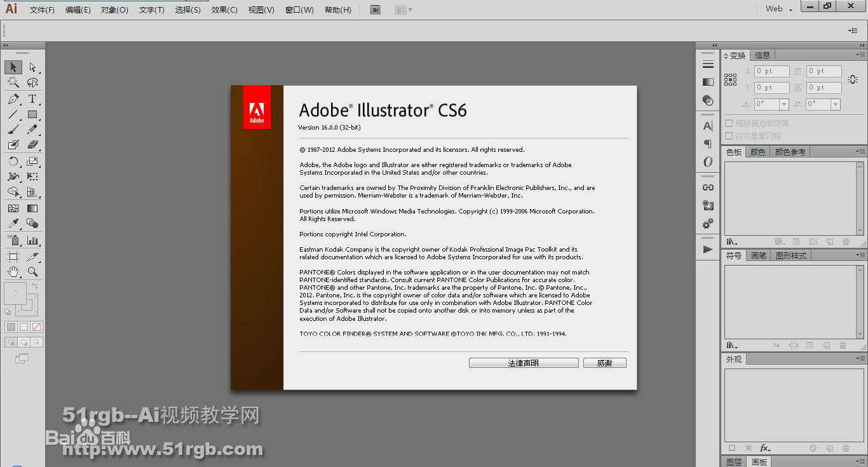Screen dimensions: 868x467
Task: Select the Pen tool
Action: point(13,99)
